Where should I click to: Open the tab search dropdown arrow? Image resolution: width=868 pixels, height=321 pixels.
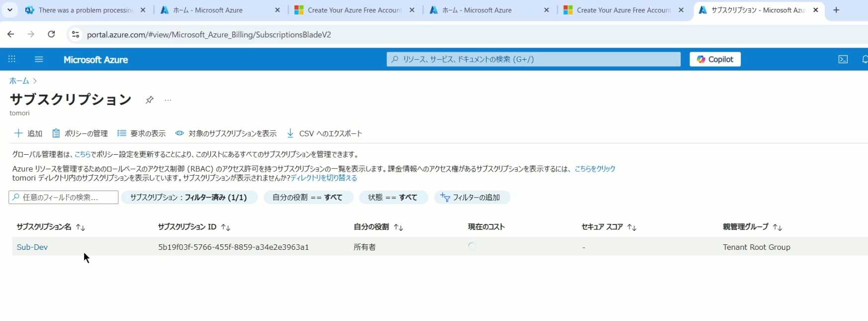pos(10,10)
